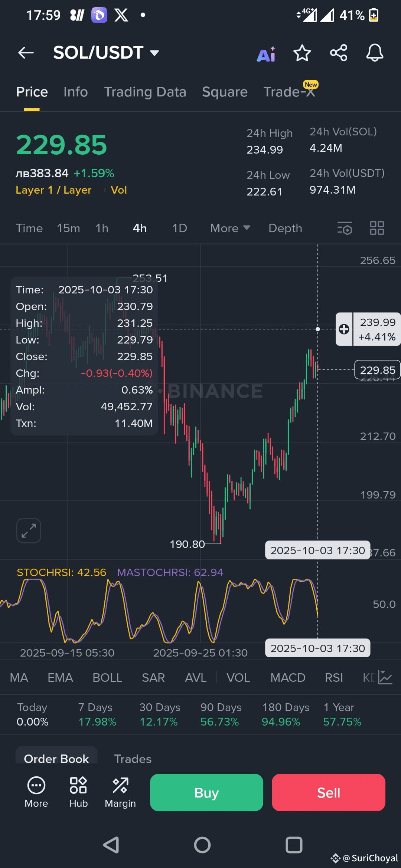The image size is (401, 868).
Task: Switch to the Trading Data tab
Action: (x=145, y=92)
